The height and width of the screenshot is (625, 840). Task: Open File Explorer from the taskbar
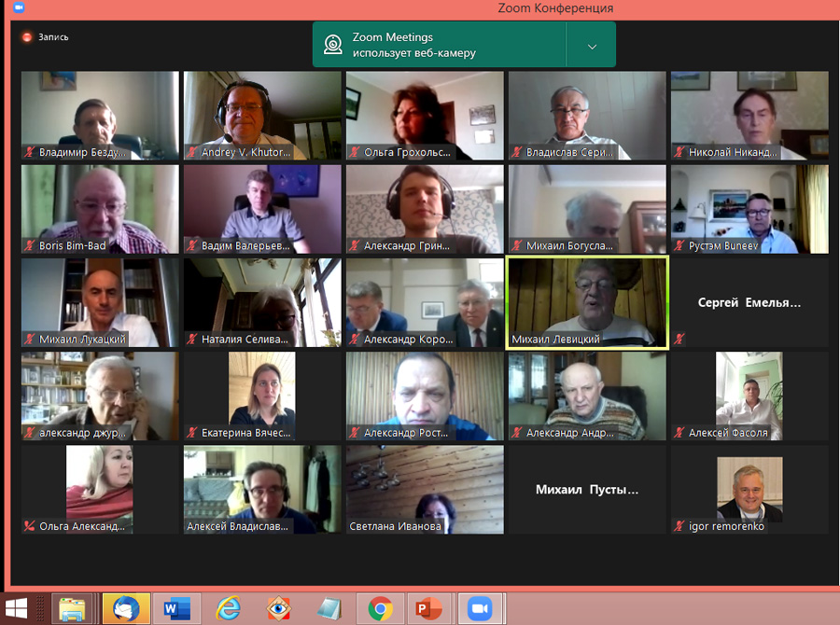pos(73,608)
